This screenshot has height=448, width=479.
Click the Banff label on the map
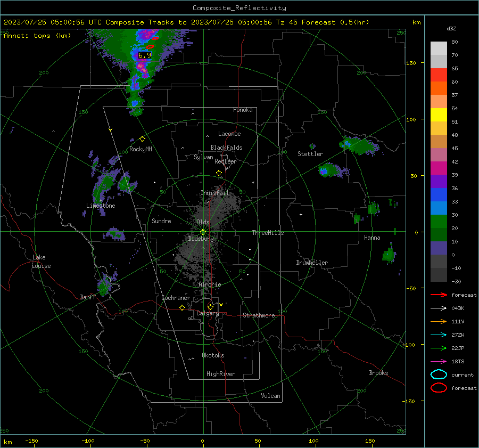[88, 297]
